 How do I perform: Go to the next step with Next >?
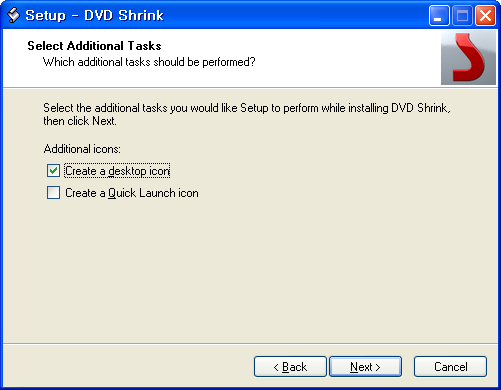[365, 367]
